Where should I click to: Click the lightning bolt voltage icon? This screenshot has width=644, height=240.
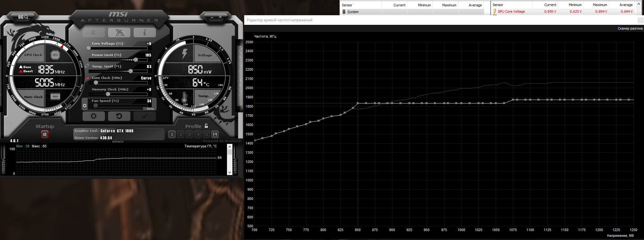(x=185, y=54)
